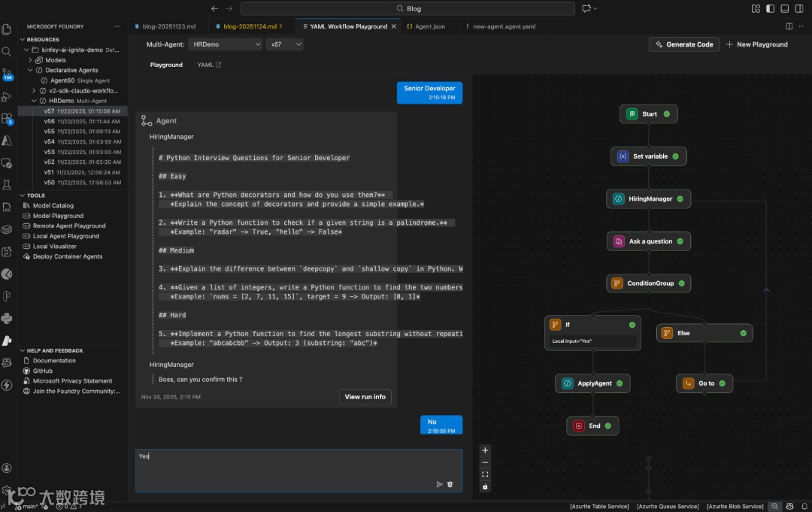Screen dimensions: 812x512
Task: Close the YAML Workflow Playground tab
Action: (x=393, y=26)
